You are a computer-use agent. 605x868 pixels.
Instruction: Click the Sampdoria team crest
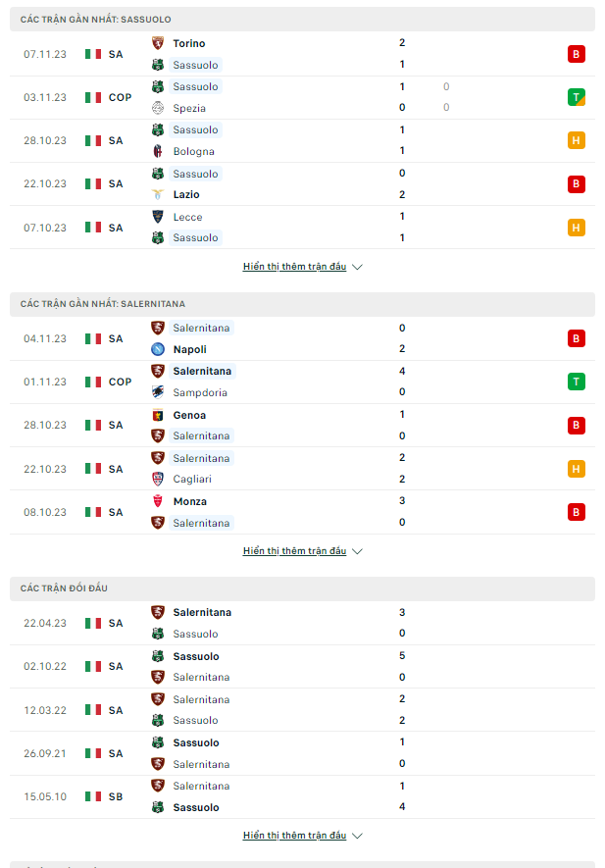158,392
